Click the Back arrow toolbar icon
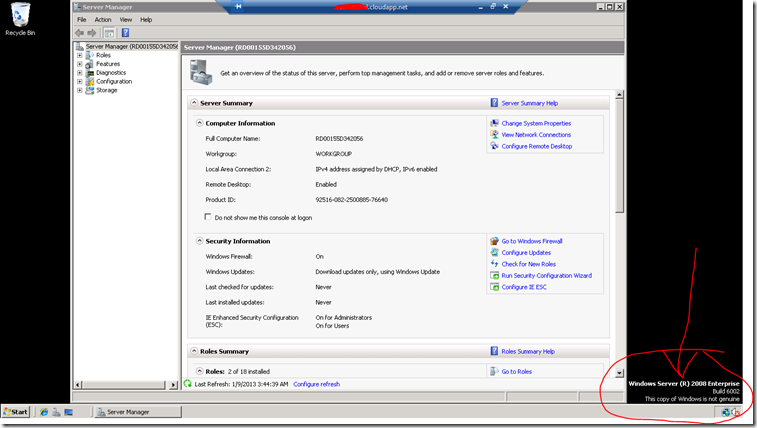 coord(79,33)
